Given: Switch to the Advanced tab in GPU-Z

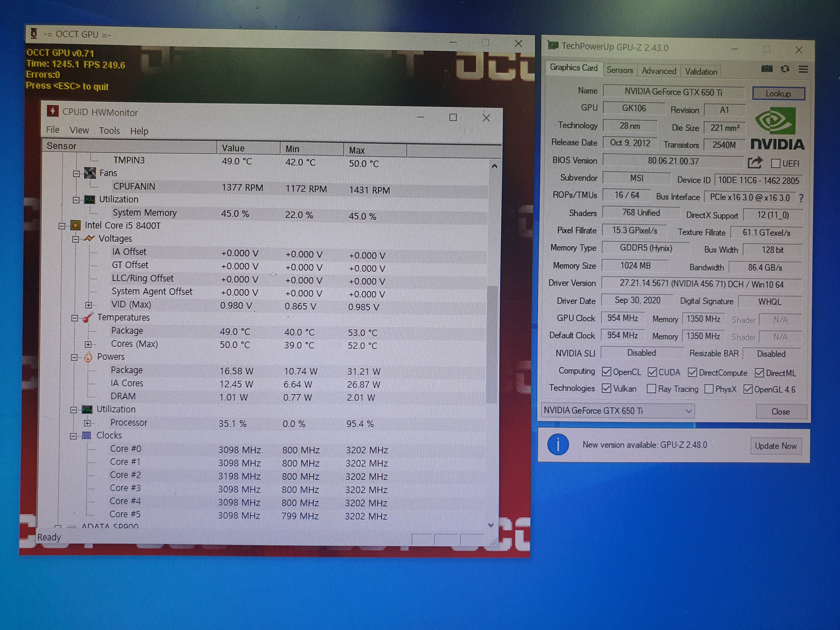Looking at the screenshot, I should (659, 71).
